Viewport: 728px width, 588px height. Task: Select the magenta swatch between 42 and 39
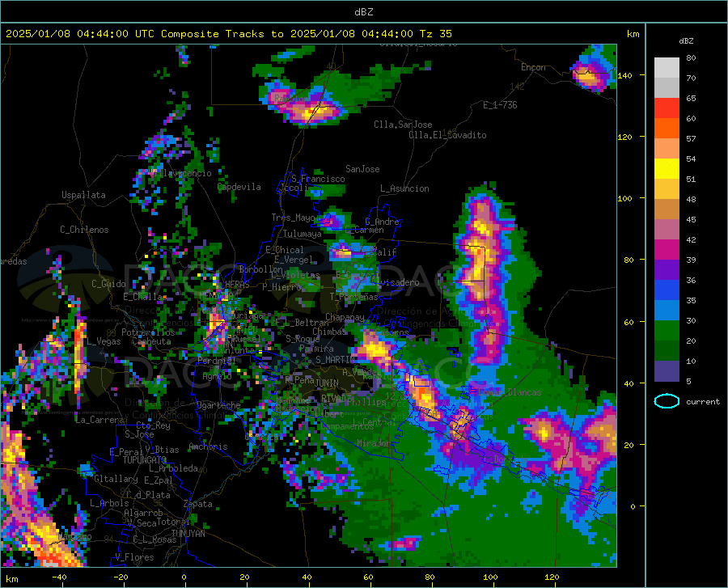point(667,250)
